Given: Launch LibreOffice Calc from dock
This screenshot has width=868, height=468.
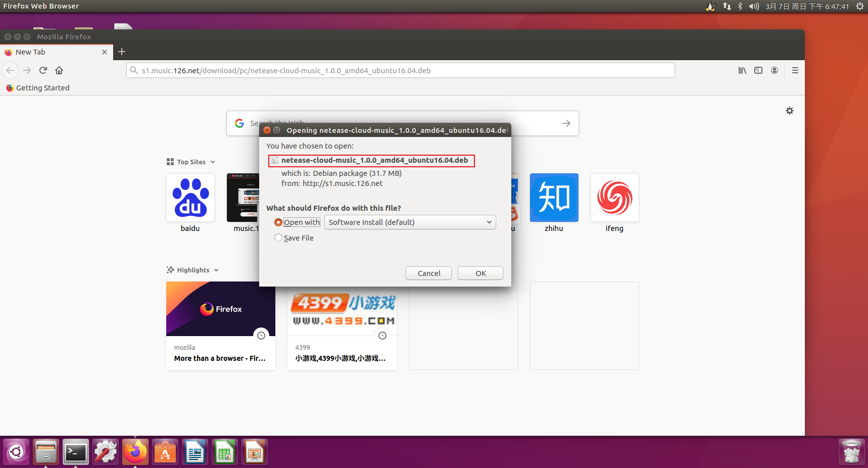Looking at the screenshot, I should pos(225,452).
